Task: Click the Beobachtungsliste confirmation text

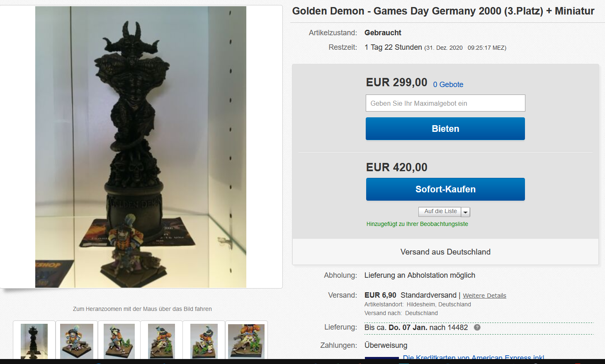Action: coord(417,224)
